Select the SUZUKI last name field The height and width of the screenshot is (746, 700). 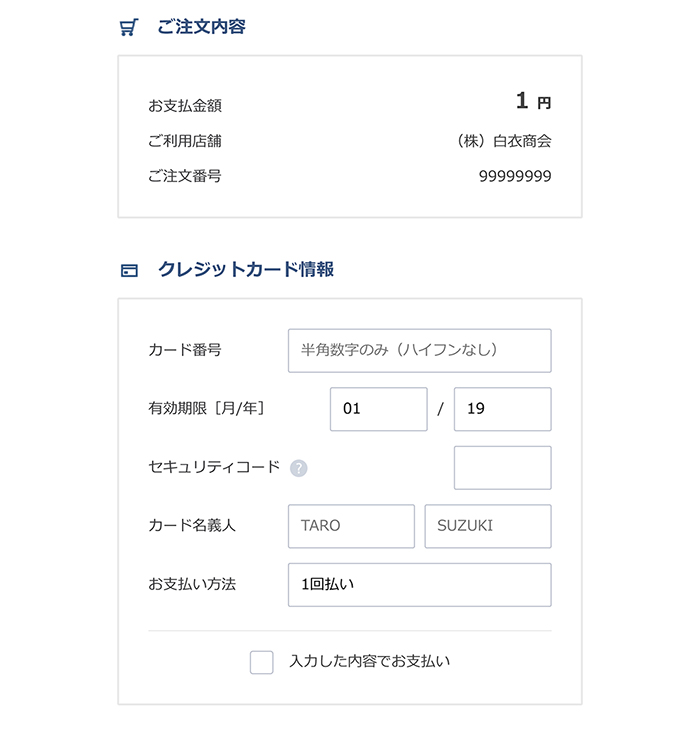point(488,526)
